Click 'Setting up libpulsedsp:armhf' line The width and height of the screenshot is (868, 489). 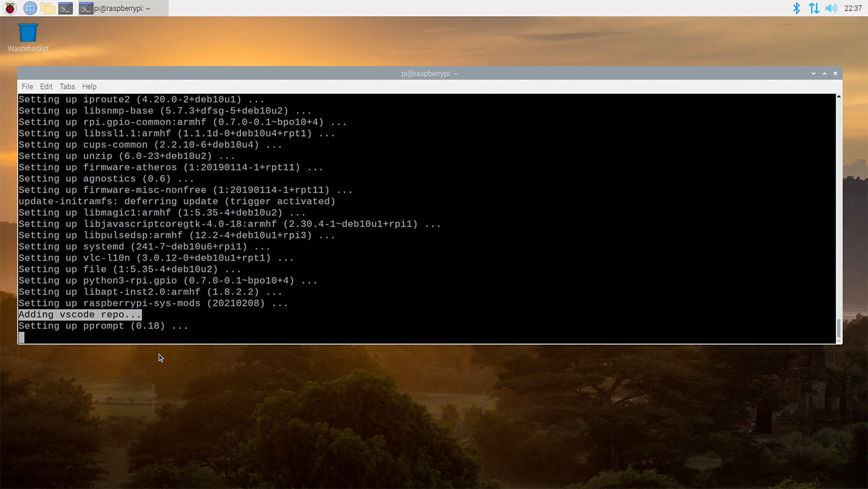177,235
